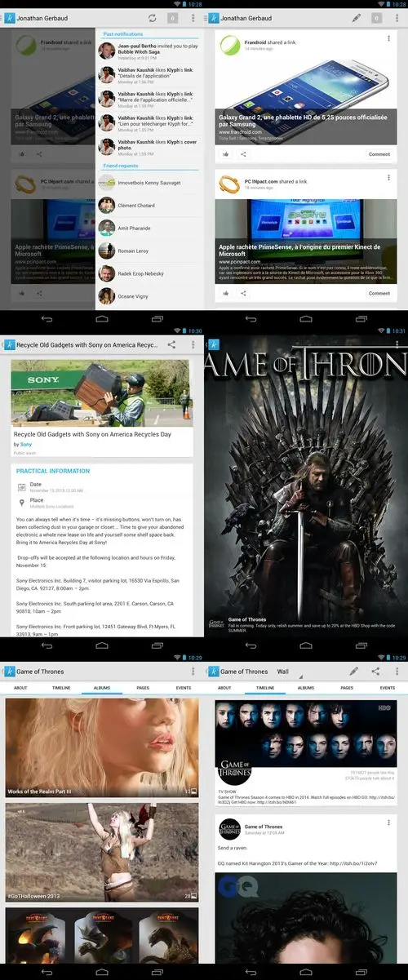Viewport: 408px width, 980px height.
Task: Open the Sony link under event title
Action: click(26, 444)
